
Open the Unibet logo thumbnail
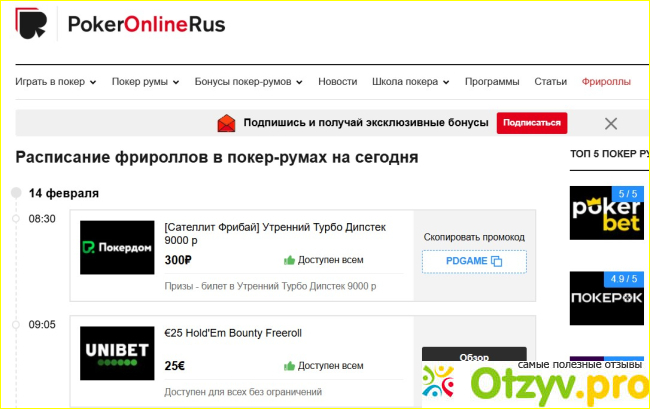[x=117, y=353]
